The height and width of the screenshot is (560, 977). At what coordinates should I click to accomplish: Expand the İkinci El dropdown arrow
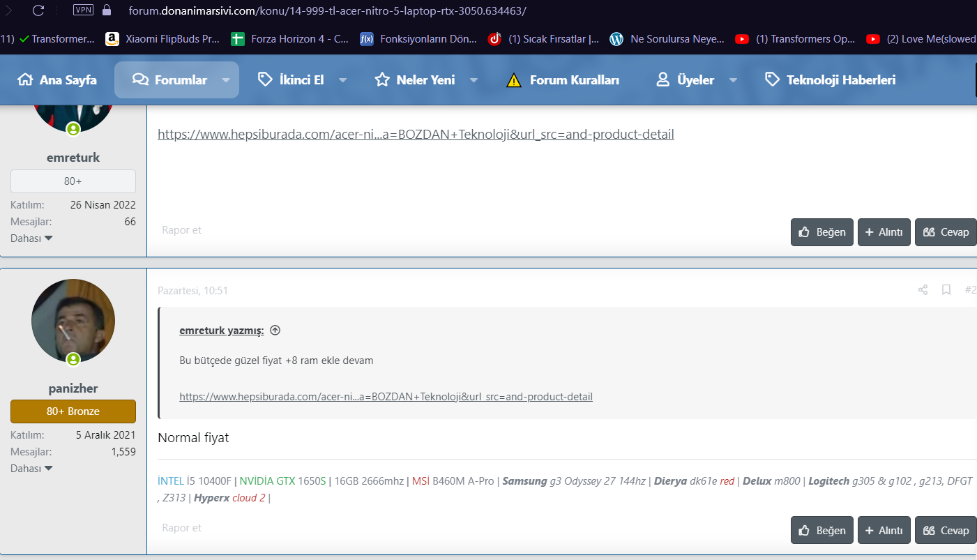pyautogui.click(x=342, y=80)
